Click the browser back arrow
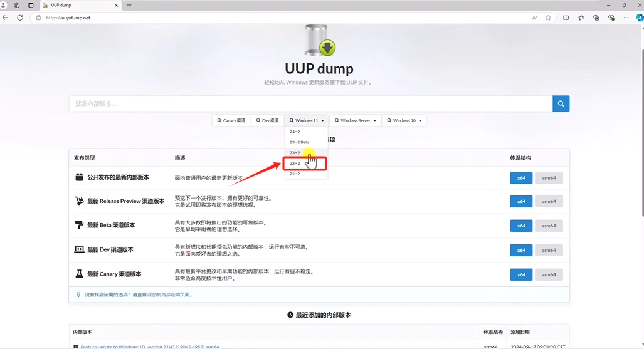The height and width of the screenshot is (349, 644). coord(5,18)
